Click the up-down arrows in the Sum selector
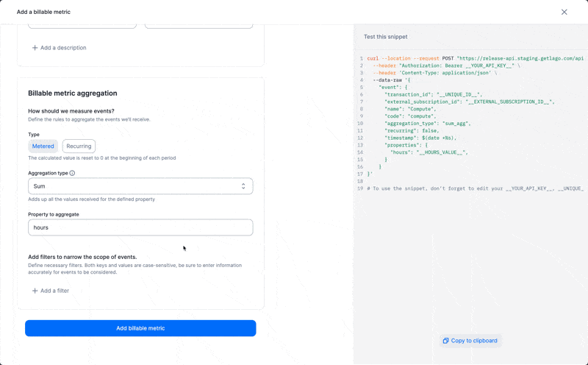588x365 pixels. (x=243, y=186)
